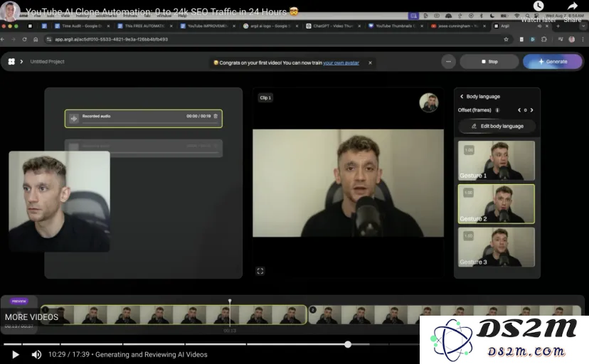
Task: Open browser extensions puzzle icon
Action: point(544,39)
